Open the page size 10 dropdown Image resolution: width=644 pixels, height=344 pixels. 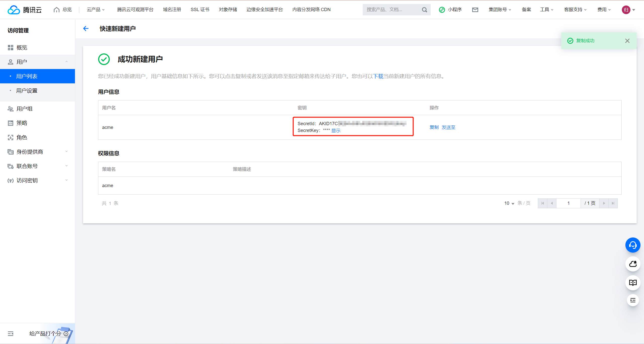click(x=509, y=203)
